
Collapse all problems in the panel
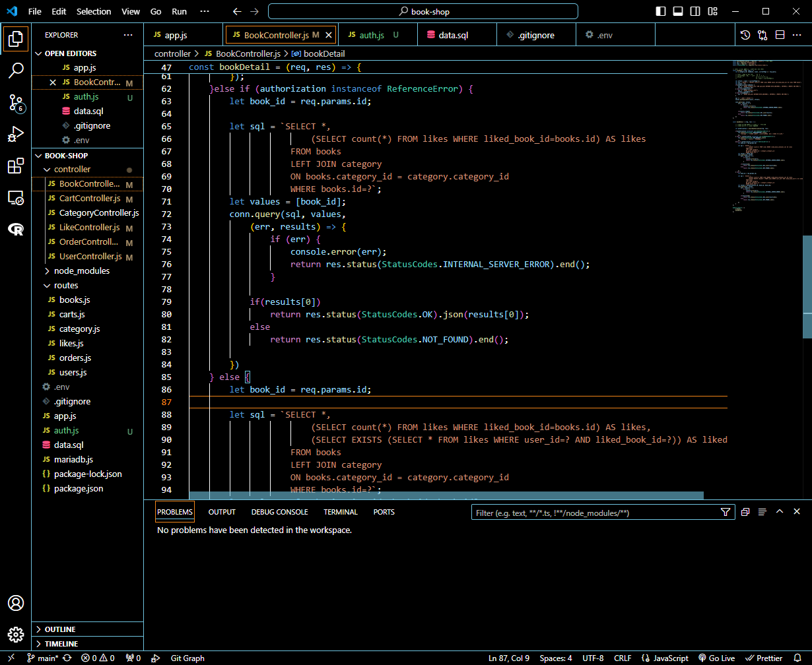745,512
